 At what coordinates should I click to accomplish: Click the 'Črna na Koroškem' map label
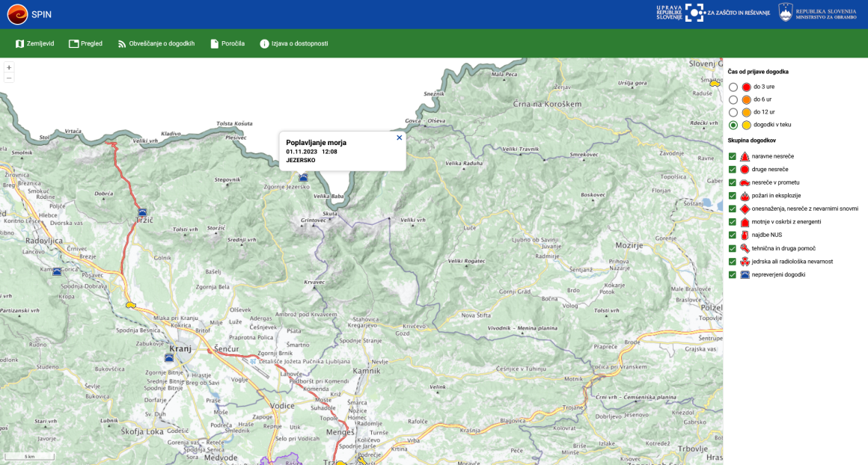(x=547, y=104)
